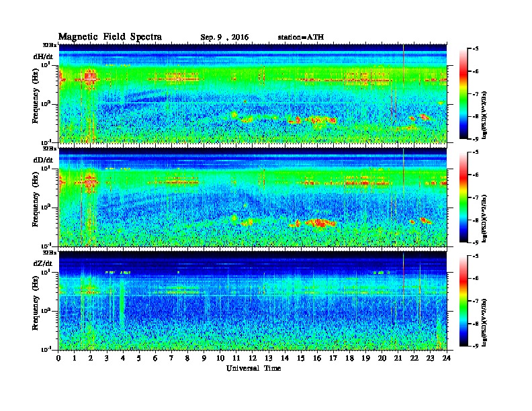This screenshot has height=411, width=532.
Task: Click the hour "1" tick label
Action: pos(75,359)
